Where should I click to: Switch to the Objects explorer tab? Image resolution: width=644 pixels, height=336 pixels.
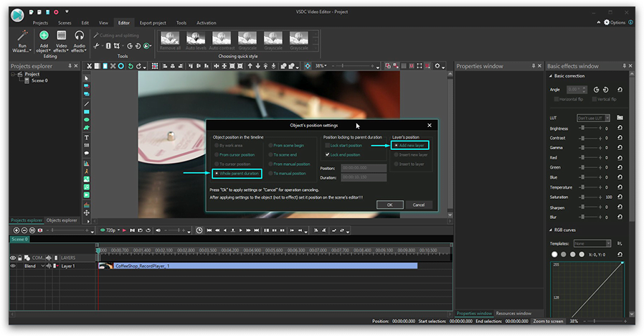[x=62, y=220]
